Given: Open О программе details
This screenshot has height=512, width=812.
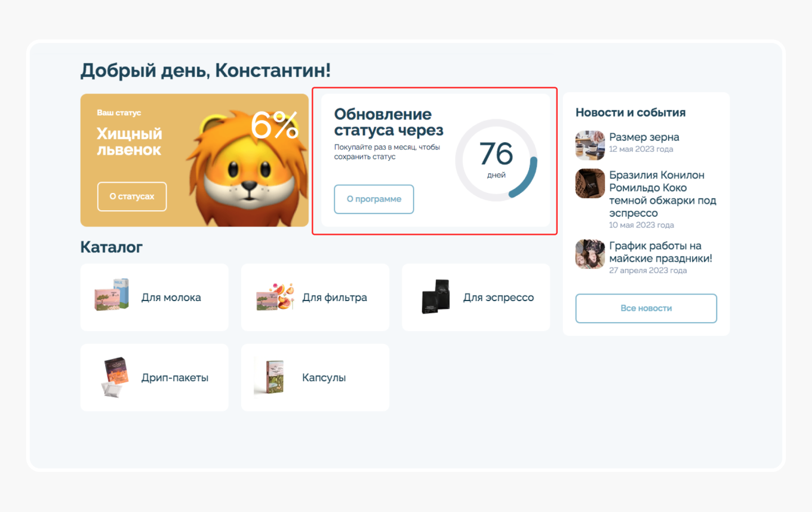Looking at the screenshot, I should (374, 199).
